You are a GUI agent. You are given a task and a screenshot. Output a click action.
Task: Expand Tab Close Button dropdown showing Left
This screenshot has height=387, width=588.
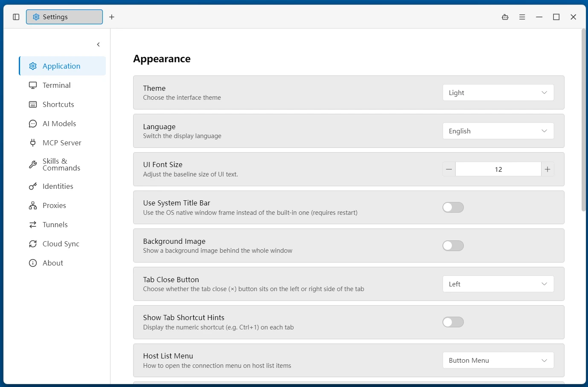498,284
